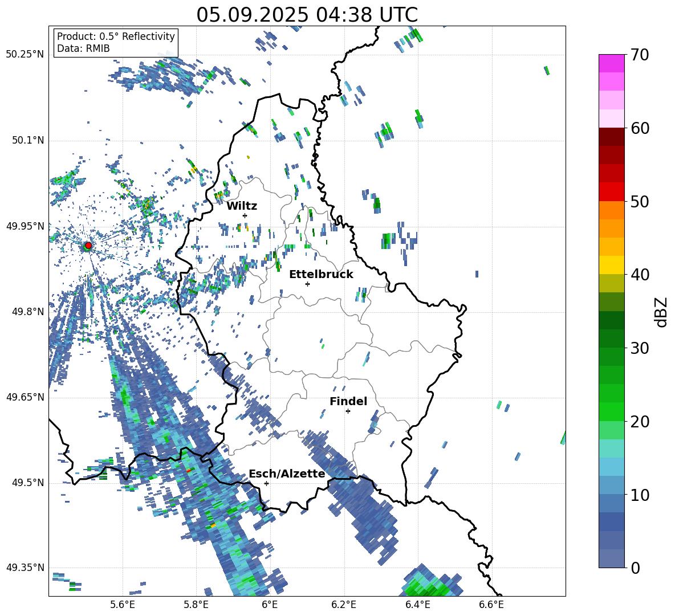This screenshot has width=675, height=616.
Task: Click the light cyan colorbar segment near 15
Action: 611,448
